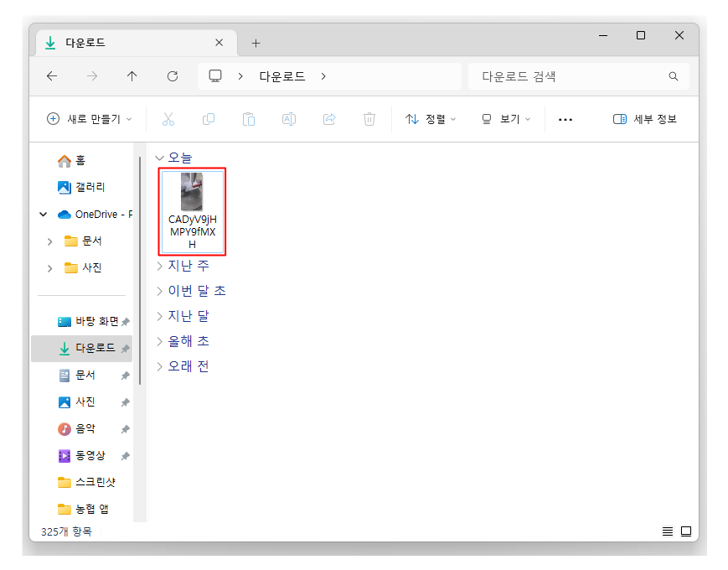Image resolution: width=728 pixels, height=570 pixels.
Task: Click the Paste icon on the toolbar
Action: (x=248, y=119)
